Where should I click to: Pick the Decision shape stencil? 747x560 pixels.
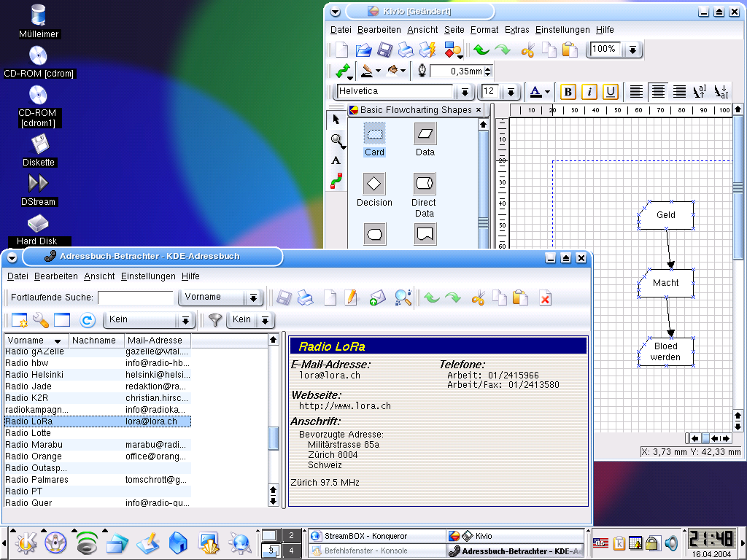pos(374,184)
